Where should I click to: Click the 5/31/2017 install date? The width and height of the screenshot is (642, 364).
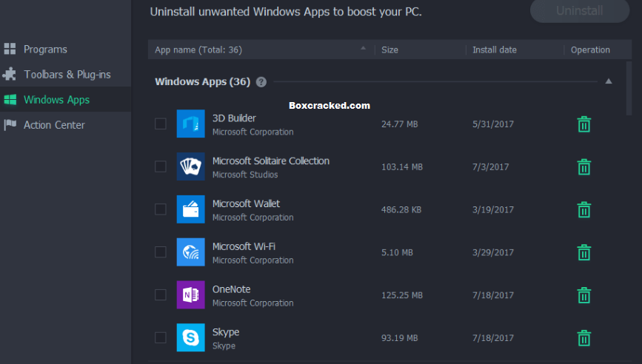pos(493,124)
